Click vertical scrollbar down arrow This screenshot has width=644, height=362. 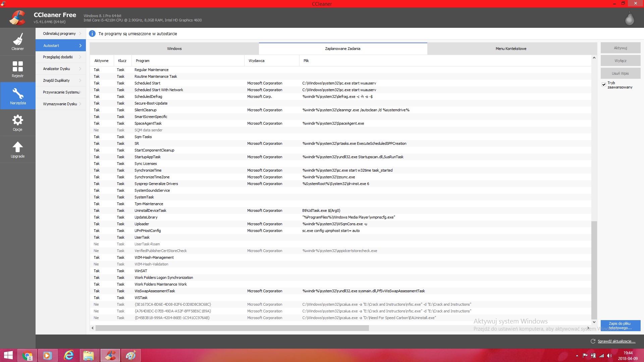594,322
